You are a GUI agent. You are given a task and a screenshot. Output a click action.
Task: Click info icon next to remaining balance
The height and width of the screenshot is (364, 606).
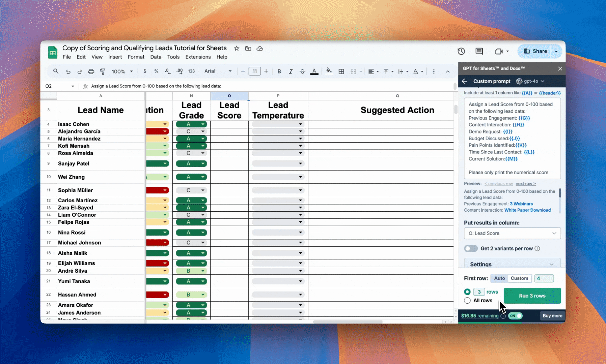503,316
